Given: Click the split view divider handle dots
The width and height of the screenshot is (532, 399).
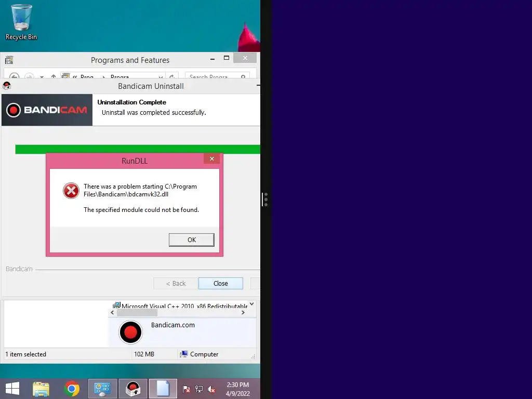Looking at the screenshot, I should pyautogui.click(x=265, y=199).
